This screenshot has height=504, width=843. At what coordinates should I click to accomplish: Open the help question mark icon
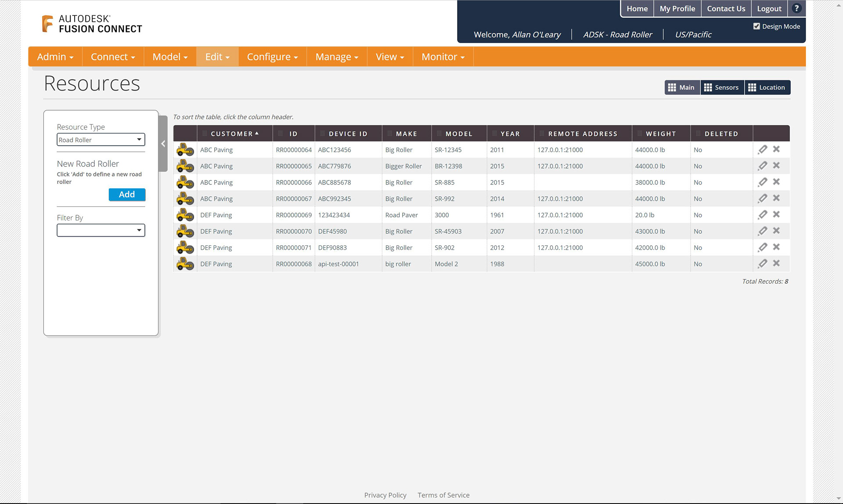pyautogui.click(x=796, y=8)
